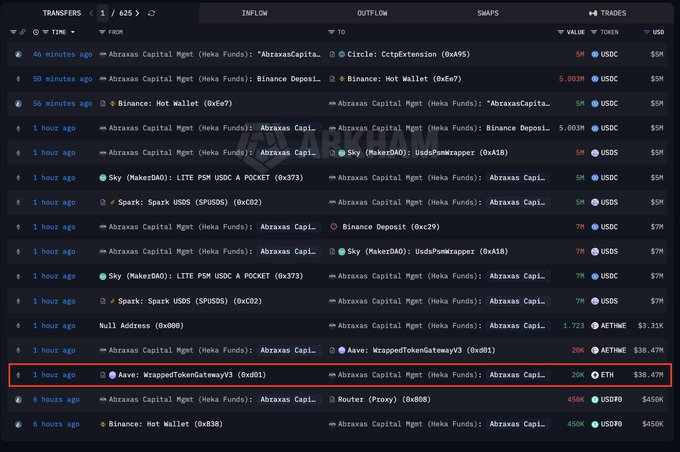Click the chain icon on the 46 minutes ago row
The image size is (680, 452).
[18, 55]
